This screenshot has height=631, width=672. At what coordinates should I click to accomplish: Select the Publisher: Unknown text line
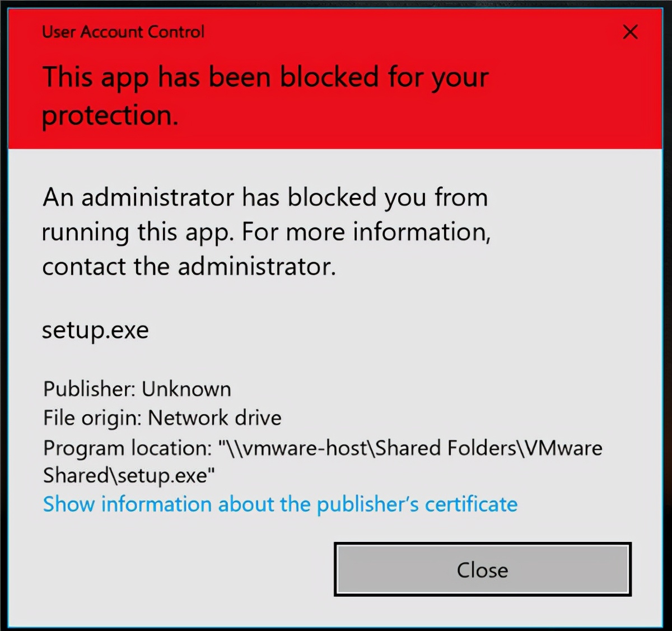[x=137, y=389]
